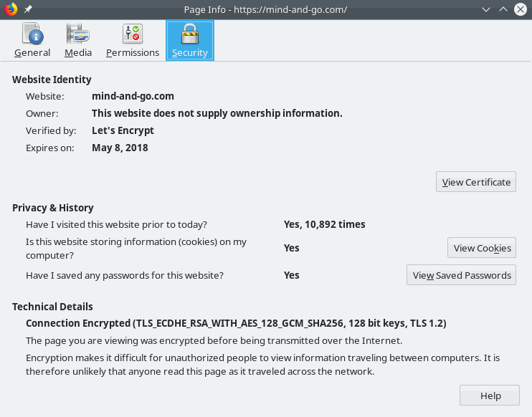Minimize window with the down chevron
532x417 pixels.
click(x=486, y=9)
